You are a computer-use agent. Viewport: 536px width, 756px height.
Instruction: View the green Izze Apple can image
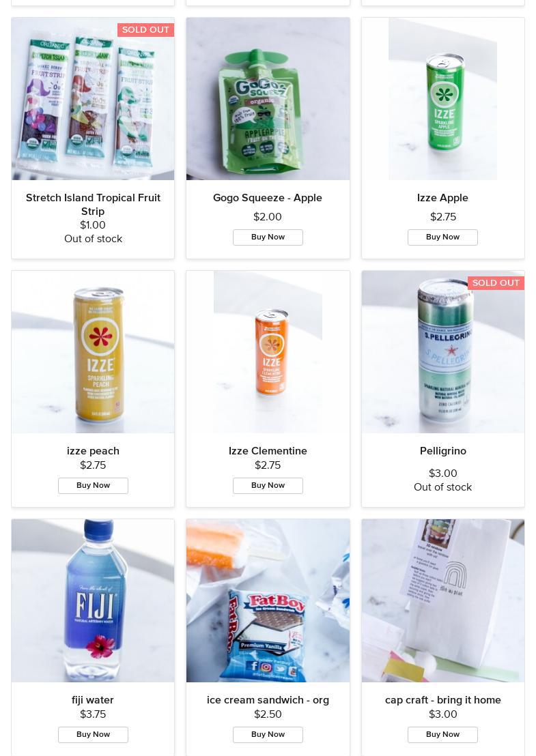[443, 99]
